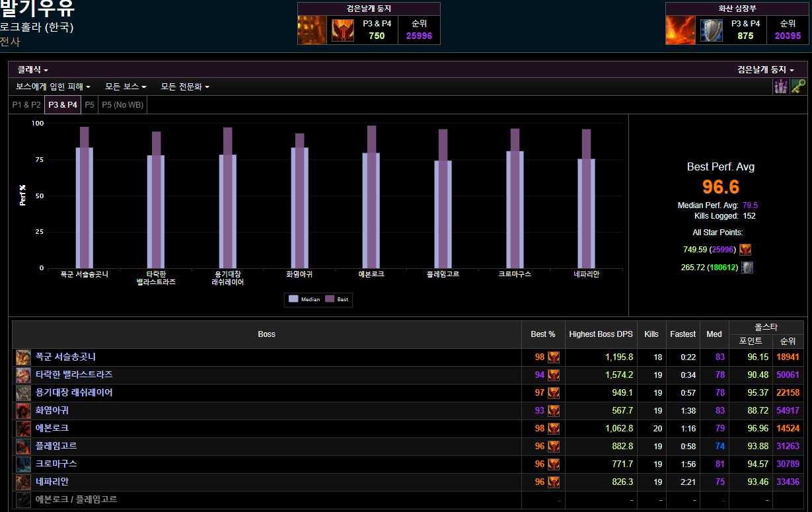This screenshot has width=812, height=512.
Task: Click the Best % column header
Action: tap(543, 334)
